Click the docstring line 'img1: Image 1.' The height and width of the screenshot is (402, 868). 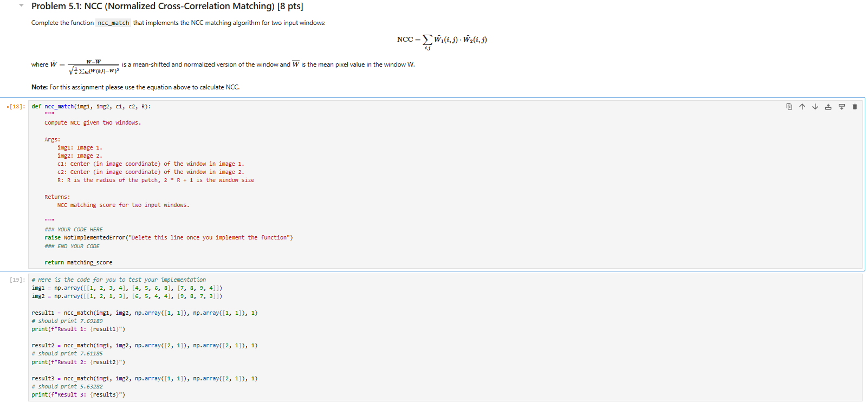click(80, 148)
